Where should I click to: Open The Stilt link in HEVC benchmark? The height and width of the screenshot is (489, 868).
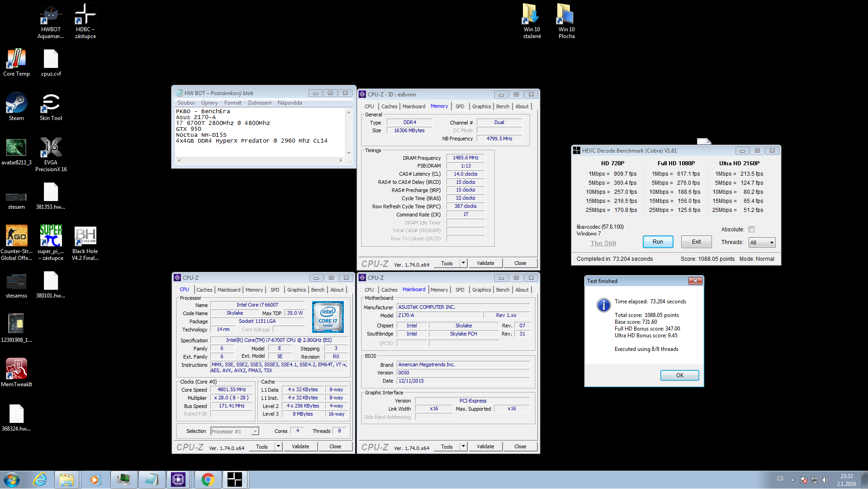point(603,243)
